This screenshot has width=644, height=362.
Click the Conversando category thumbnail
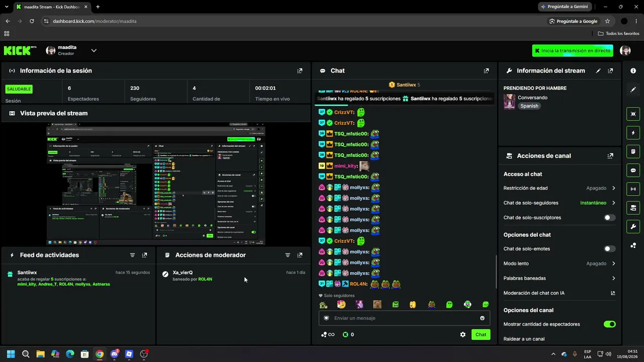(509, 102)
